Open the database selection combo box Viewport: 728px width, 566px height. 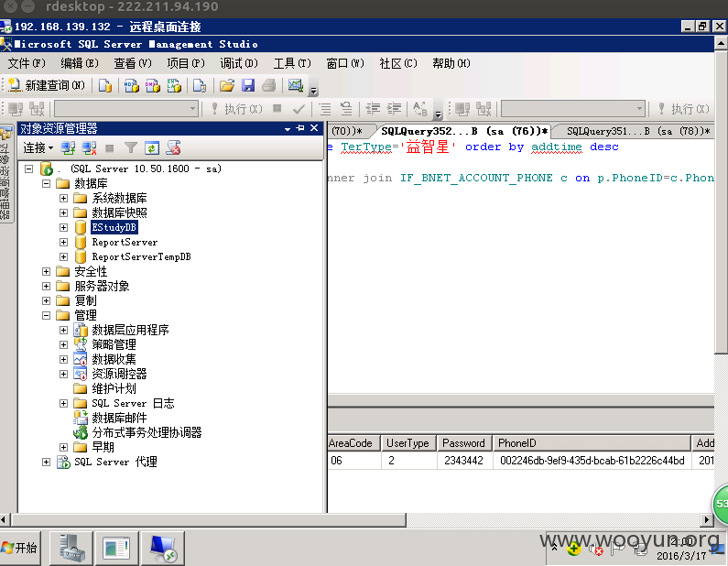[x=126, y=109]
